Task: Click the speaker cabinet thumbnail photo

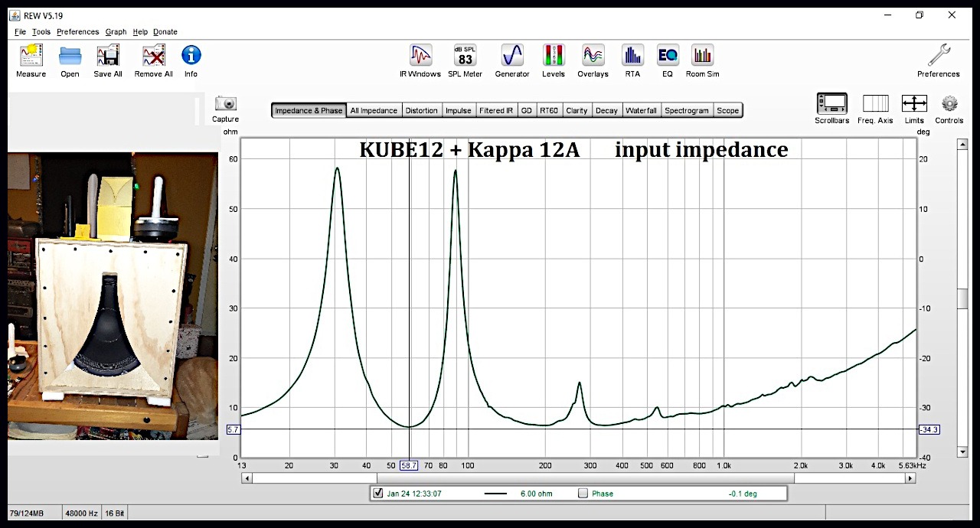Action: (x=113, y=295)
